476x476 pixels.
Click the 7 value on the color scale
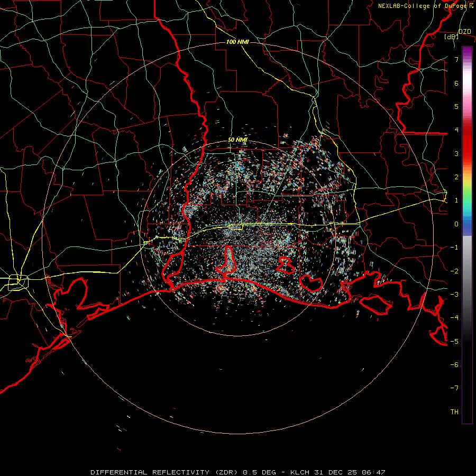[456, 59]
